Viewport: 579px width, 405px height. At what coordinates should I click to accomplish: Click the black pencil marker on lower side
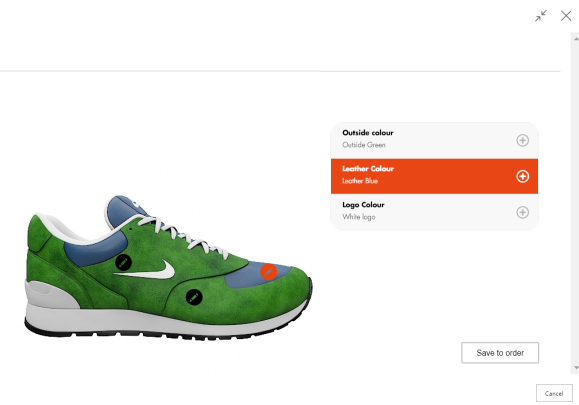(194, 297)
